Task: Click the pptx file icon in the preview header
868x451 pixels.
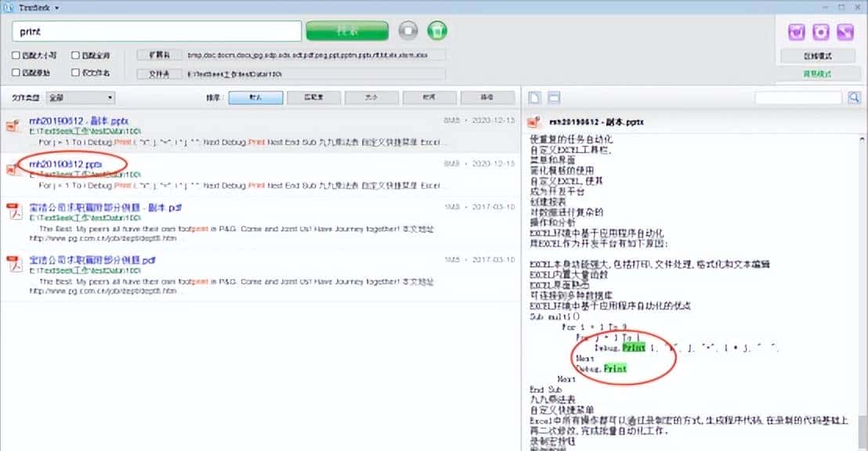Action: 534,121
